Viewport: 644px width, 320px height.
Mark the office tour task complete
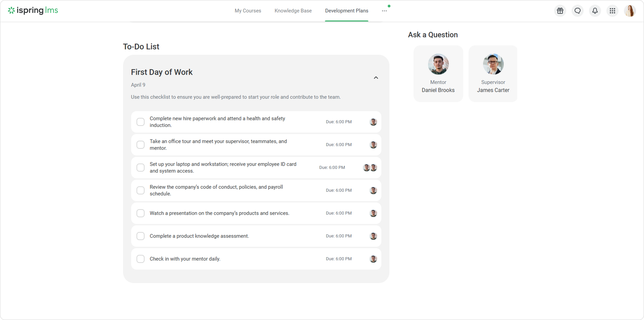pyautogui.click(x=141, y=145)
